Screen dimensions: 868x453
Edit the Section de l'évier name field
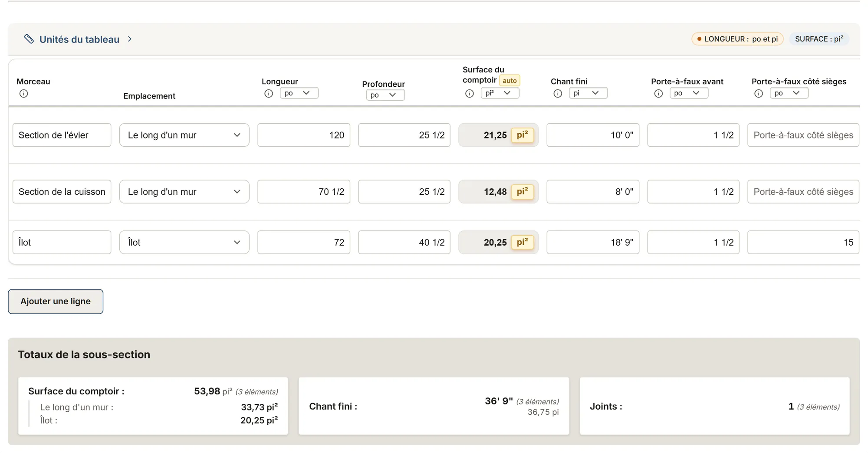[x=62, y=135]
